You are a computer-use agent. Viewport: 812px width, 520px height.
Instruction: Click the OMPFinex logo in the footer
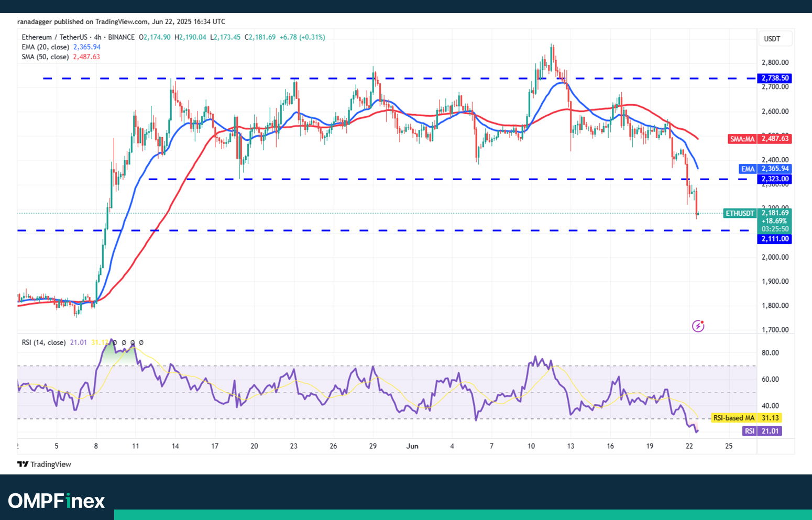pyautogui.click(x=57, y=501)
